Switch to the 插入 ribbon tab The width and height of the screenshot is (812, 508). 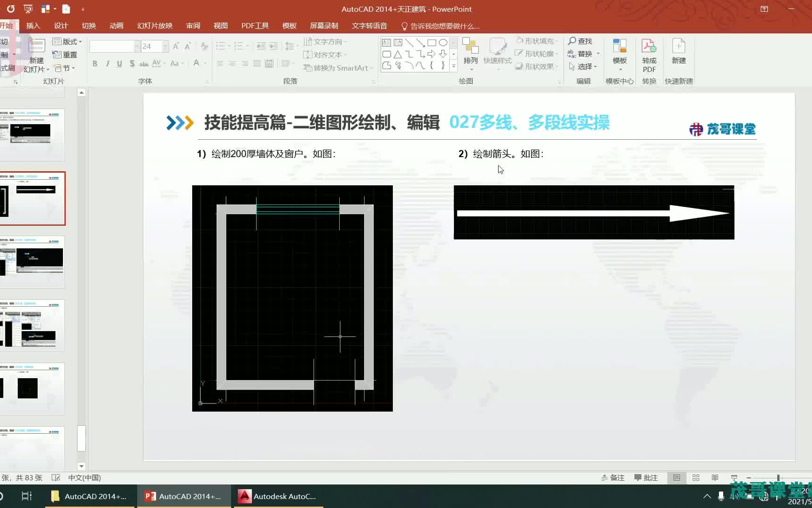(33, 25)
